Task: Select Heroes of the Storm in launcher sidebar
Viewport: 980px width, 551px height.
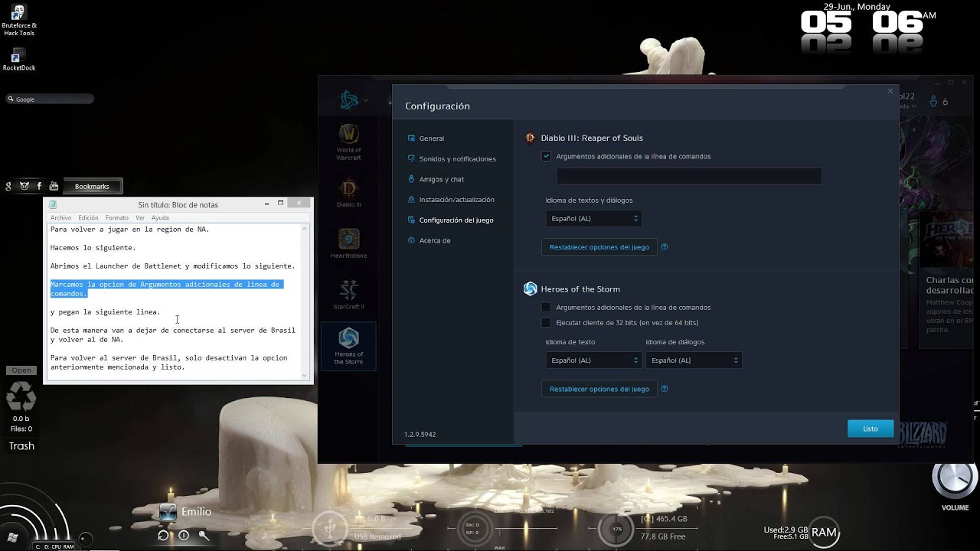Action: tap(348, 347)
